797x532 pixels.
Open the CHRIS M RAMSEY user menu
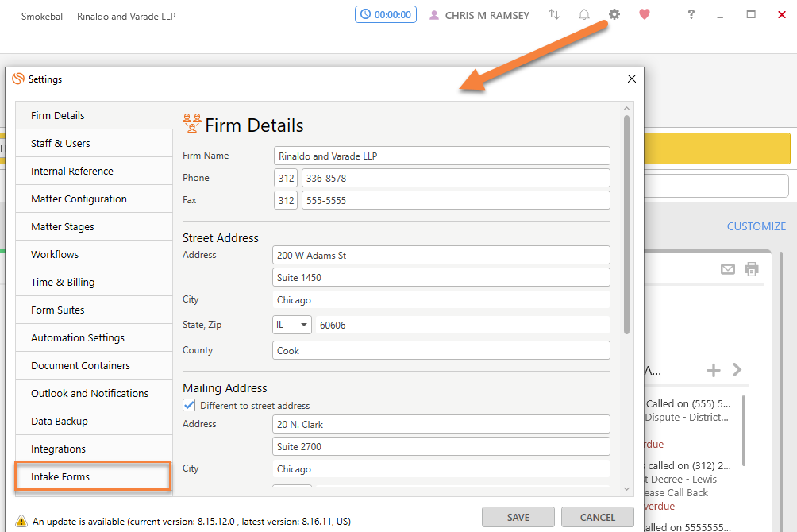(479, 15)
